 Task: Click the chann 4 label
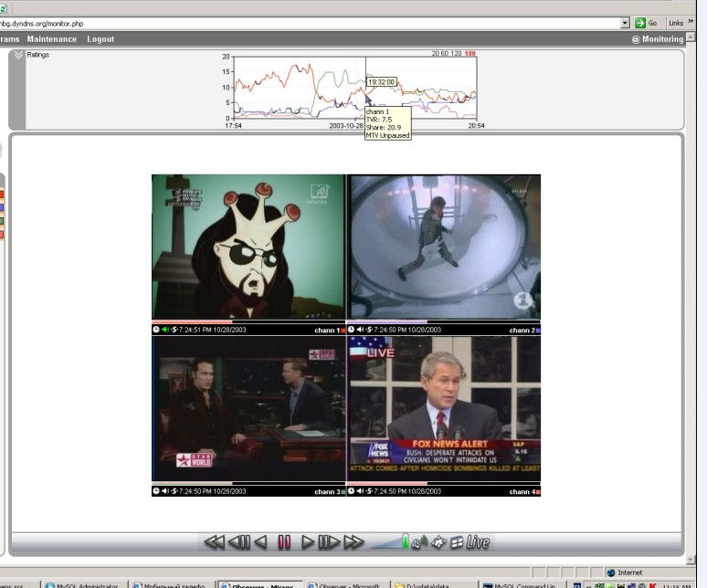tap(522, 491)
